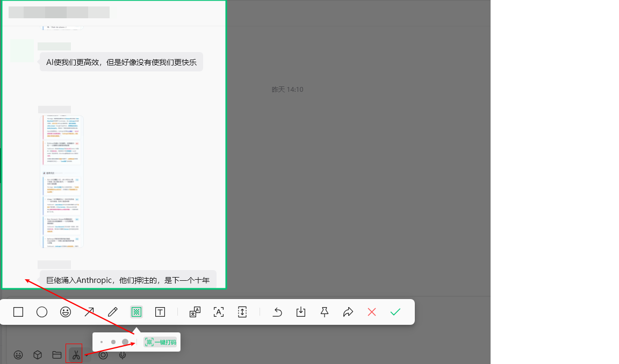Viewport: 619px width, 364px height.
Task: Open the favorites cube icon
Action: [x=38, y=355]
